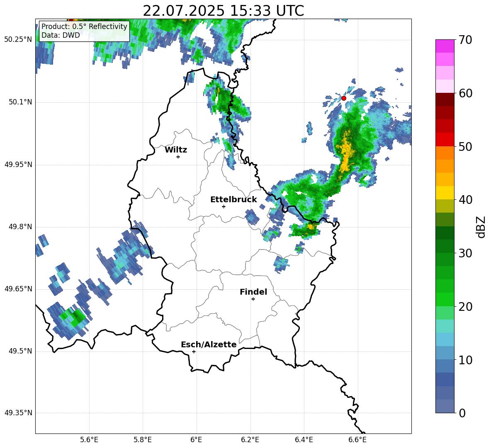This screenshot has height=448, width=491.
Task: Click the latitude label '49.35°N'
Action: click(x=18, y=413)
